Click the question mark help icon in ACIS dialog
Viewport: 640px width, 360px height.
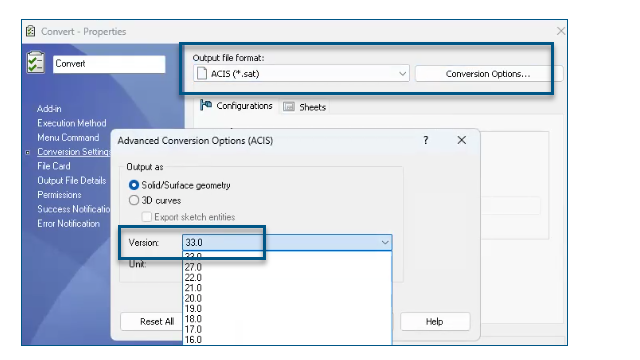pos(426,140)
